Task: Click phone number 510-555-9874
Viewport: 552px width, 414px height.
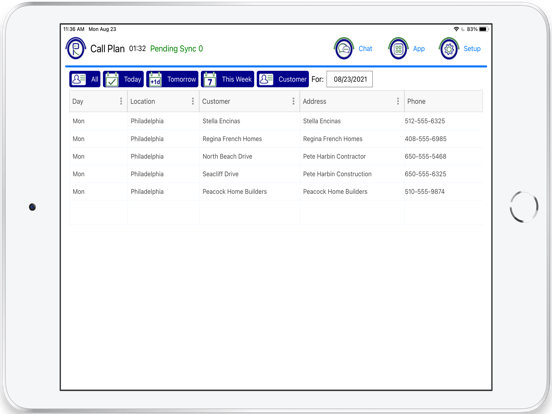Action: (425, 192)
